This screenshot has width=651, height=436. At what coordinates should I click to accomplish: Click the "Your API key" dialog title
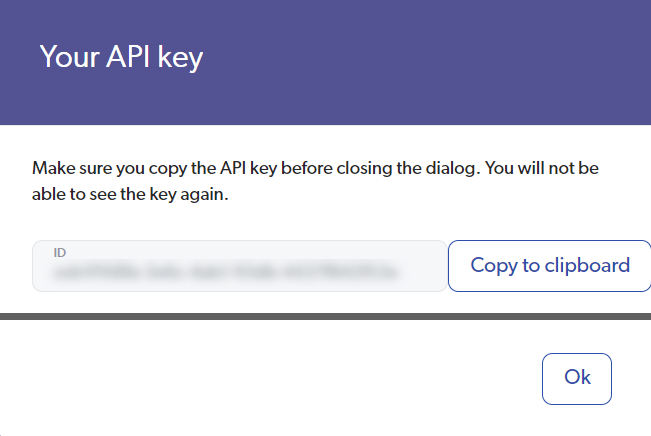click(121, 57)
